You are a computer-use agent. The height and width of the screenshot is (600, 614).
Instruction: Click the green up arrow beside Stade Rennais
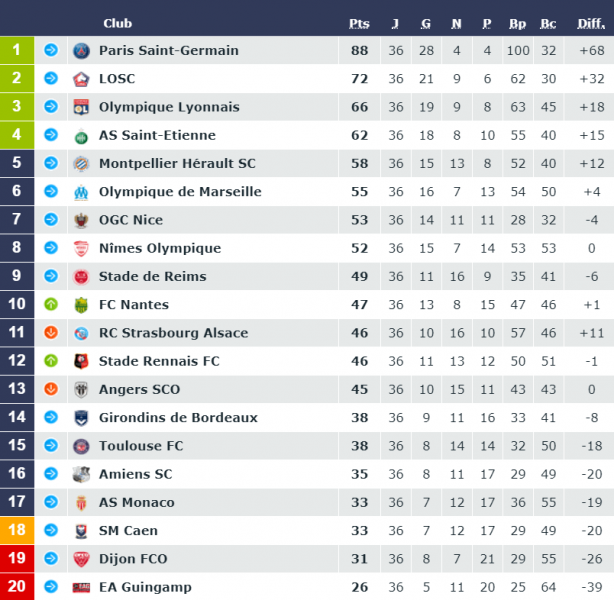click(51, 361)
